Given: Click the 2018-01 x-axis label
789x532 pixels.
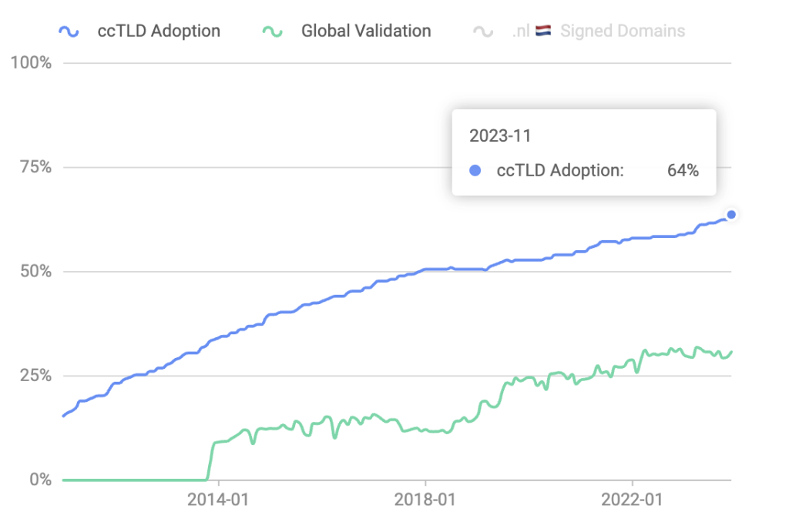Looking at the screenshot, I should (x=425, y=500).
